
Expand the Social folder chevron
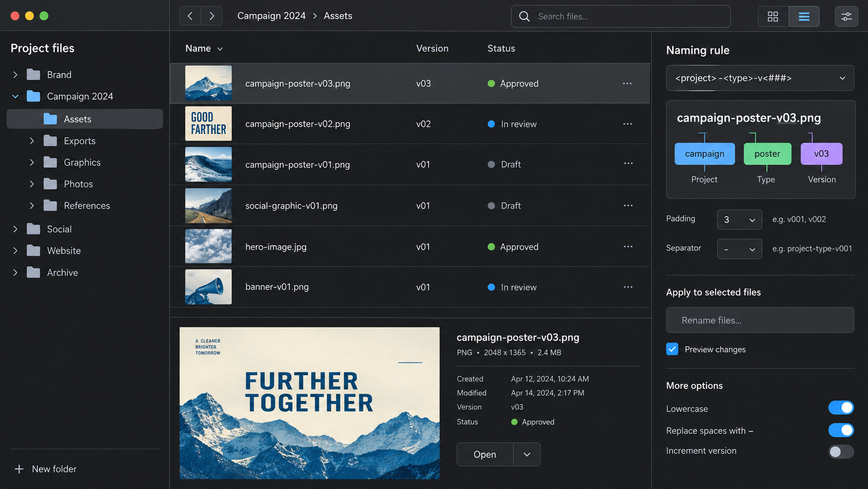(16, 229)
